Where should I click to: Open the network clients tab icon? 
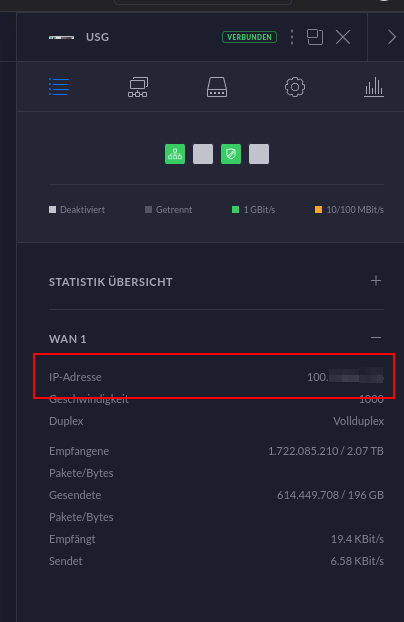138,87
